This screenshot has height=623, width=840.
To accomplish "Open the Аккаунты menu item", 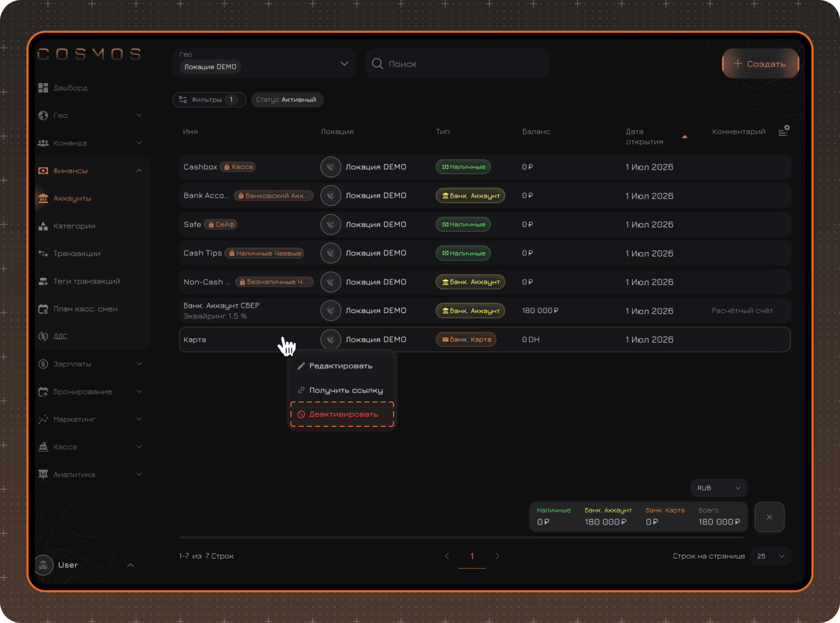I will (x=72, y=198).
